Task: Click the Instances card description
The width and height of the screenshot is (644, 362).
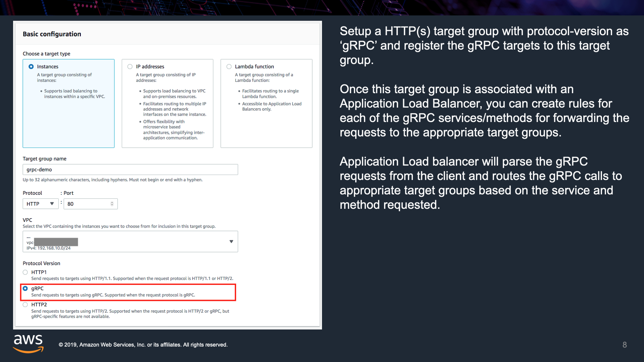Action: pos(64,78)
